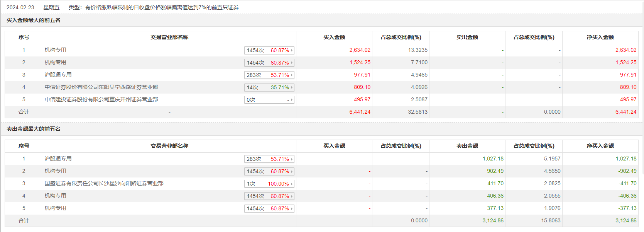Click 沪股通专用 in the sell table
This screenshot has width=644, height=232.
58,159
